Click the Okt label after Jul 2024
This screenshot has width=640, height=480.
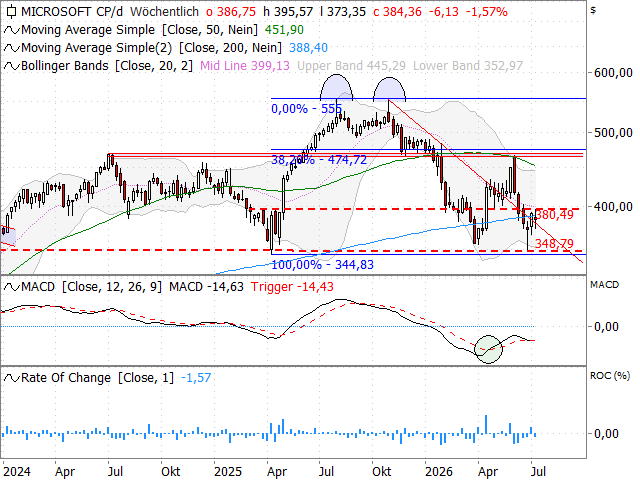point(171,472)
